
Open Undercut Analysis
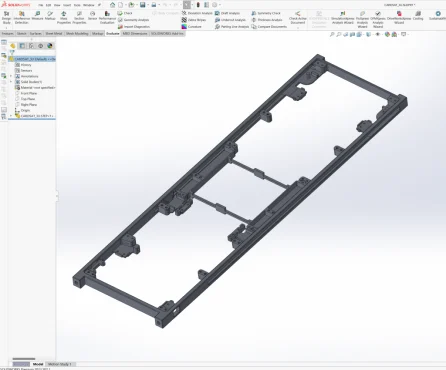(230, 20)
